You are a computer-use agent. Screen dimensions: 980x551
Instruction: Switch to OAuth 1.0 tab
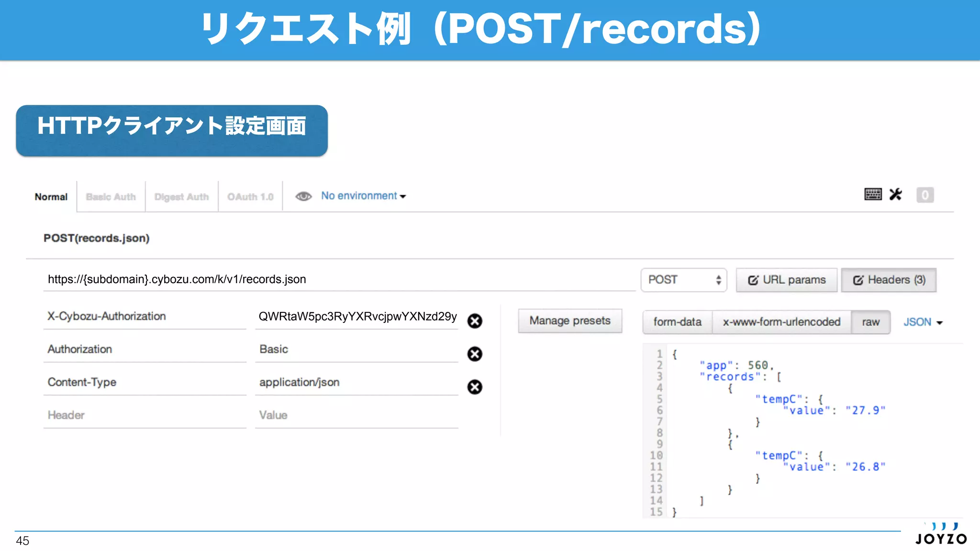click(250, 197)
